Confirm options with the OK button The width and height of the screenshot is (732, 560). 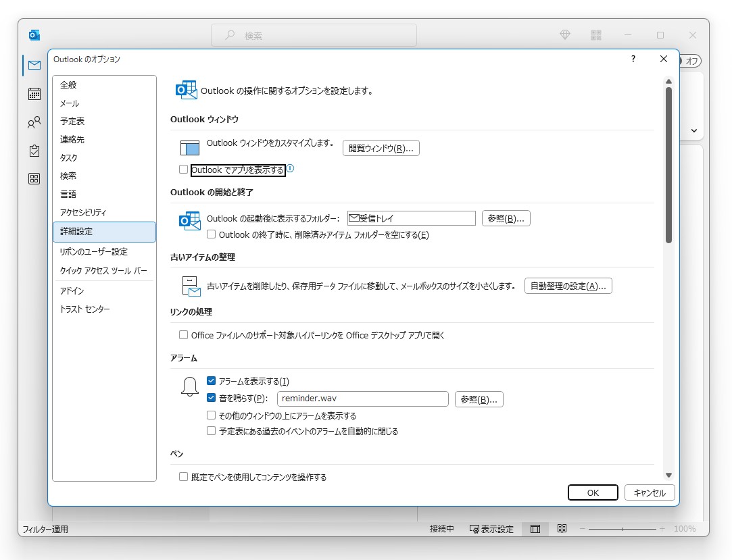[593, 492]
